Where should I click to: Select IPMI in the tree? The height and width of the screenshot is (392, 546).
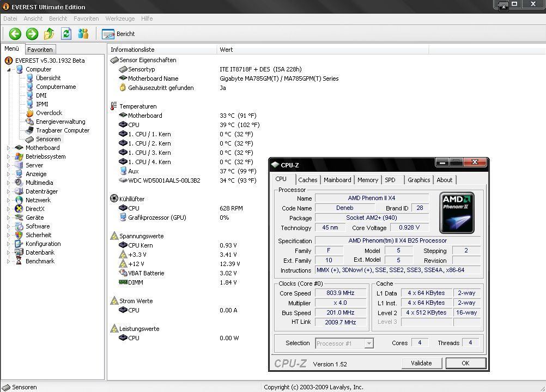click(42, 104)
